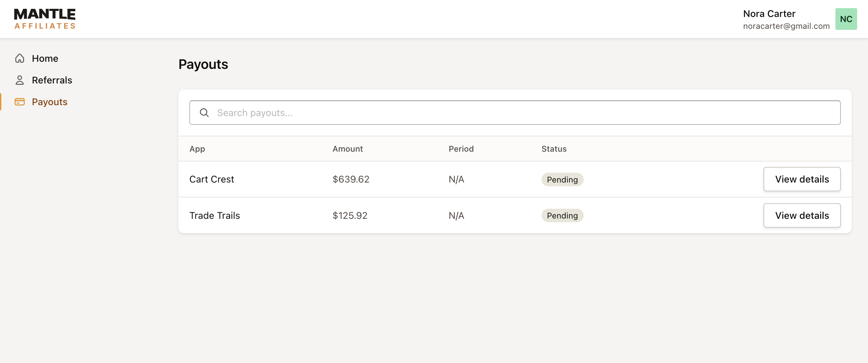Click the Referrals person icon
The width and height of the screenshot is (868, 363).
pos(19,80)
